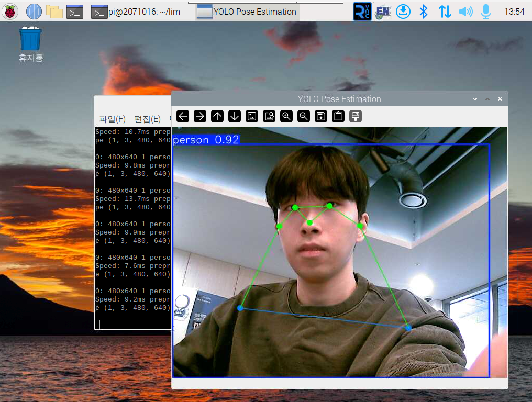
Task: Switch to the pi@2071016 terminal taskbar entry
Action: (x=136, y=12)
